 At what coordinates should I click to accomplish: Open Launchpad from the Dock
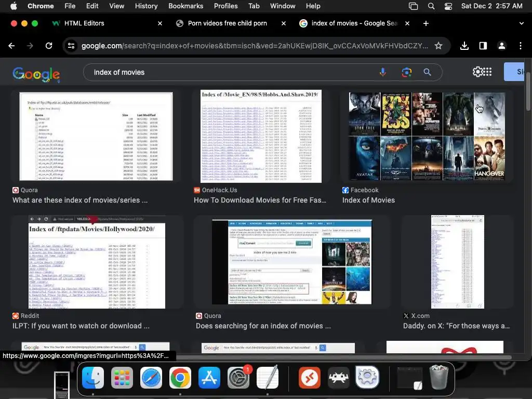[122, 378]
